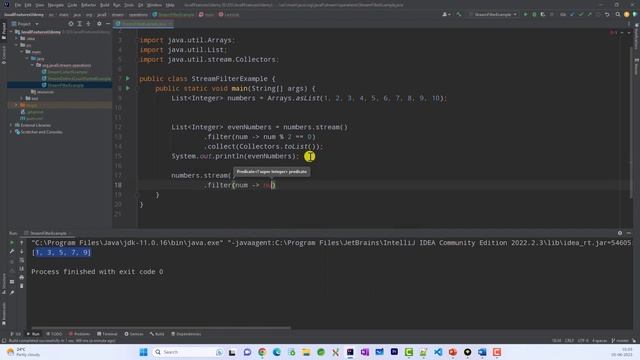Open the TODO tool window tab
The width and height of the screenshot is (640, 360).
[54, 334]
